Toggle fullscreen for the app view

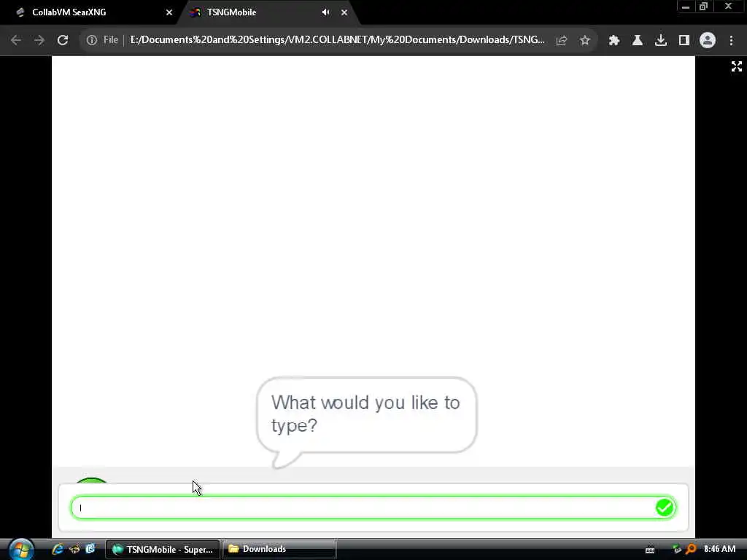coord(737,66)
